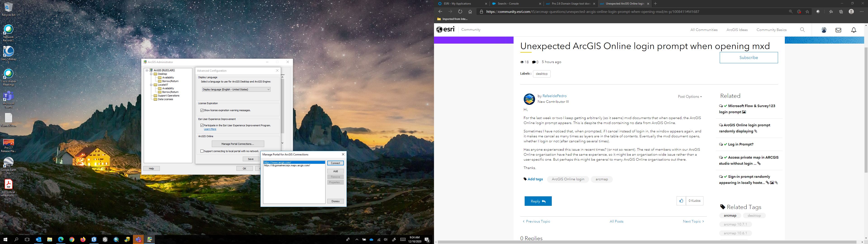
Task: Click the zoom magnifier in address bar
Action: point(790,12)
